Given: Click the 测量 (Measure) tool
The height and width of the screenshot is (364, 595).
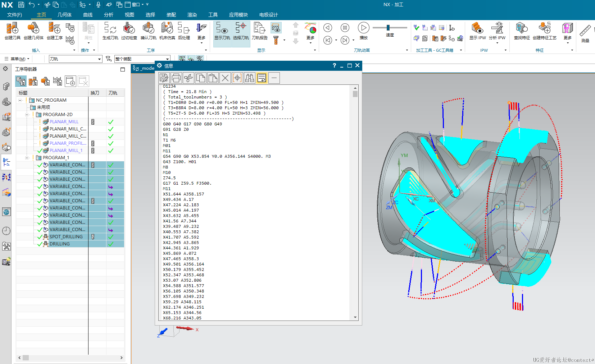Looking at the screenshot, I should (585, 33).
